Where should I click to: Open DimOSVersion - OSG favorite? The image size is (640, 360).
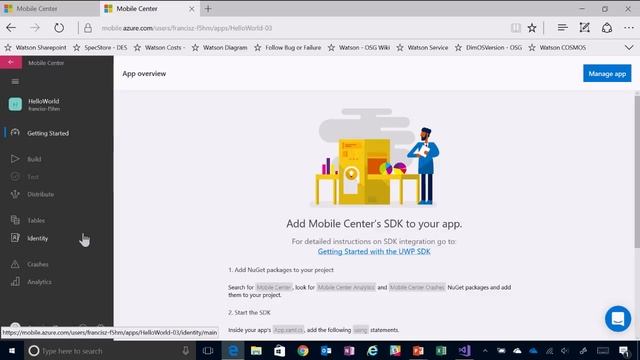[x=489, y=48]
